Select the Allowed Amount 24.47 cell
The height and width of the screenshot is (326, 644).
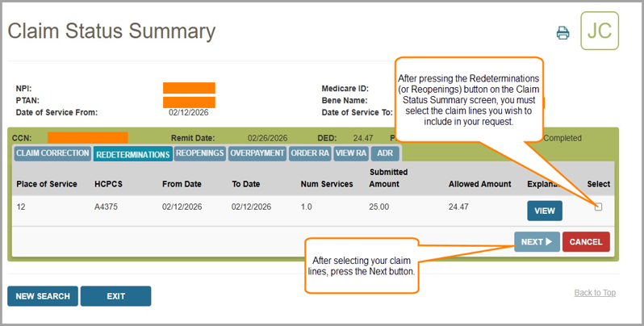[458, 207]
